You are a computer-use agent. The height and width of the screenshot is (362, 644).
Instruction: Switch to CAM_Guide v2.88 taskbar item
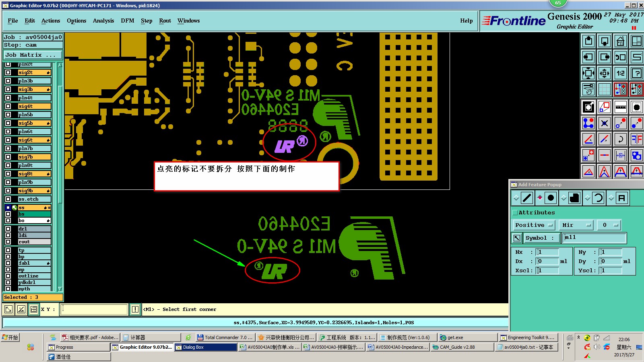[x=462, y=347]
